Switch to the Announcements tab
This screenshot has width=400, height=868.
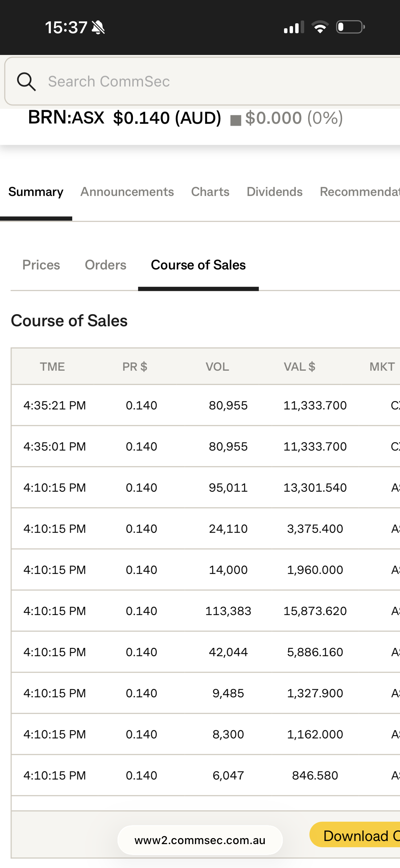(127, 192)
